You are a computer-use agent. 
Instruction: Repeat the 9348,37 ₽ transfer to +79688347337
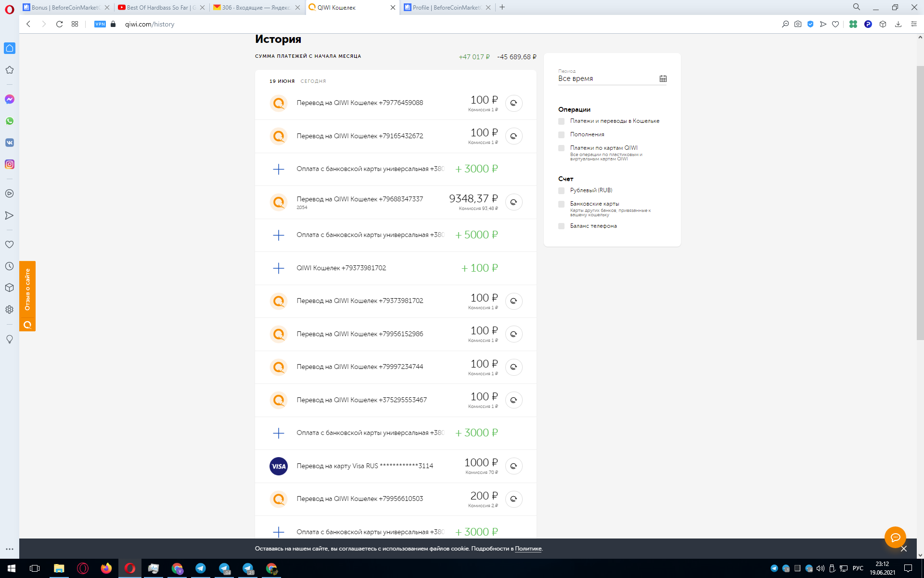513,202
